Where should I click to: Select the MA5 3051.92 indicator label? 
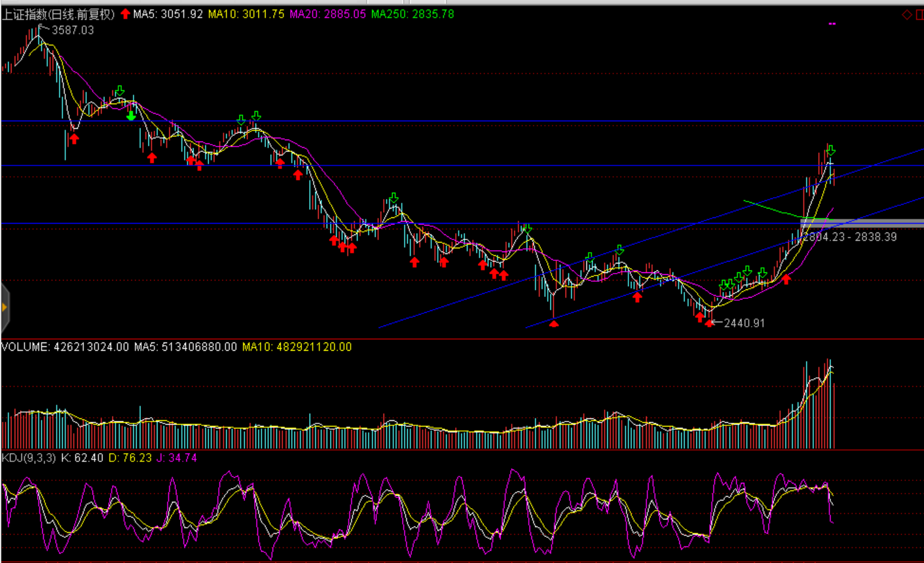[168, 14]
